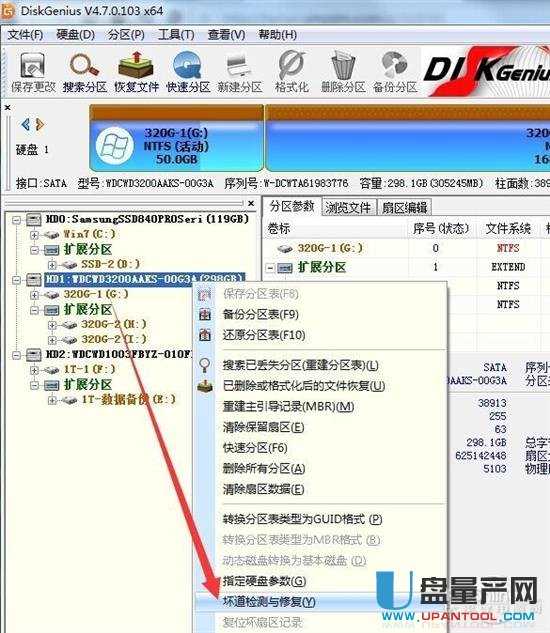
Task: Open the 备份分区 backup partition tool
Action: [x=395, y=73]
